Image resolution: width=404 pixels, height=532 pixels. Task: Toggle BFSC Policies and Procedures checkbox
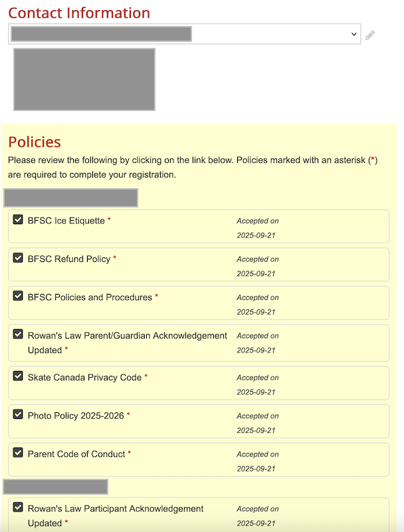pyautogui.click(x=18, y=297)
